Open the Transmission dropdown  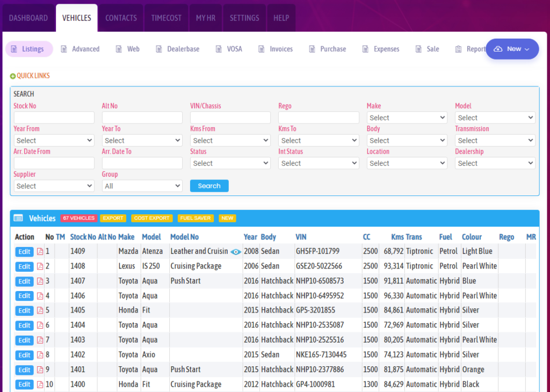[x=495, y=140]
